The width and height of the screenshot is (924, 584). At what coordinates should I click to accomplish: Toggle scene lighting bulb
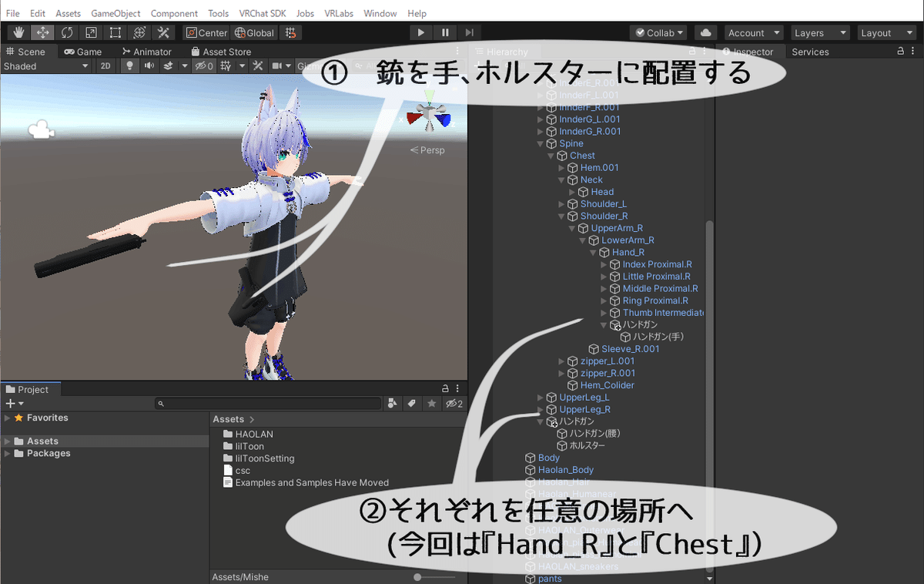[130, 65]
